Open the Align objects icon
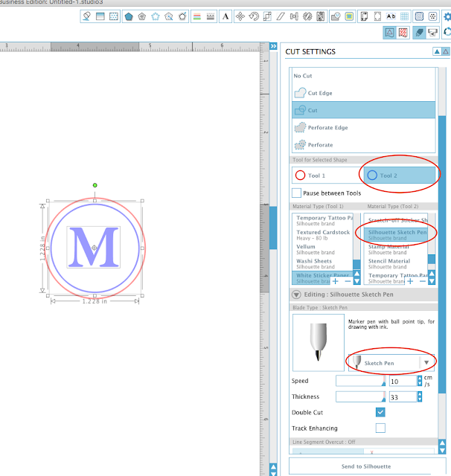The image size is (451, 476). (x=294, y=16)
